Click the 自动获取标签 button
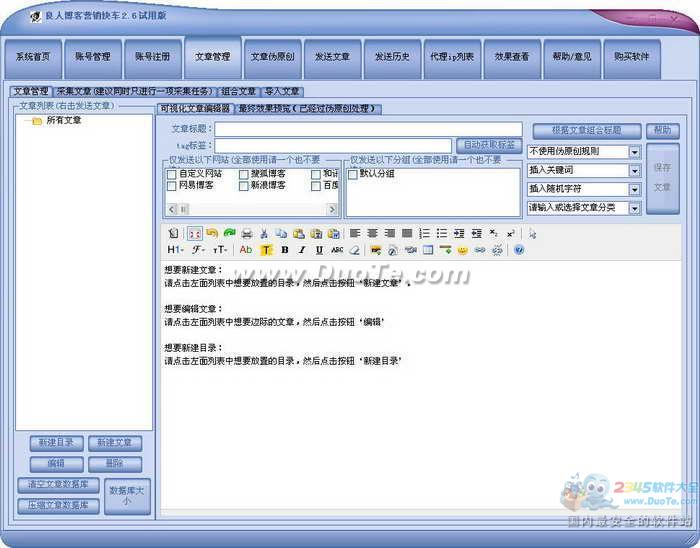 pyautogui.click(x=488, y=145)
